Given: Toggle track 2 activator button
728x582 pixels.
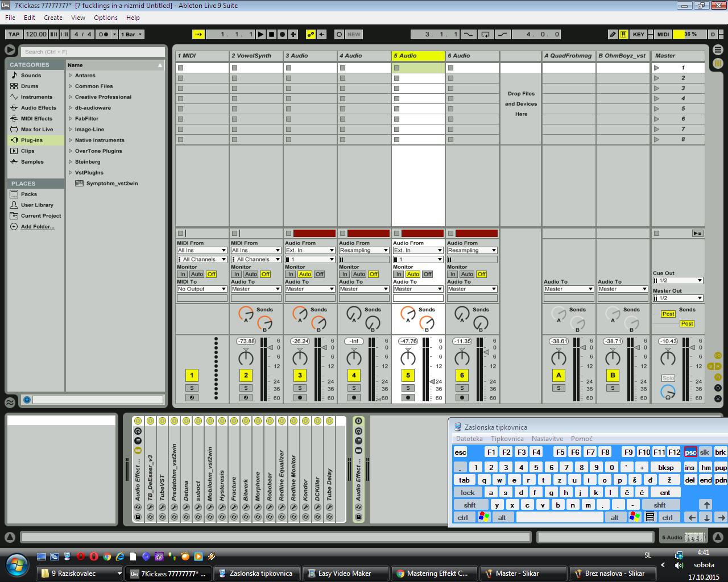Looking at the screenshot, I should [x=246, y=375].
